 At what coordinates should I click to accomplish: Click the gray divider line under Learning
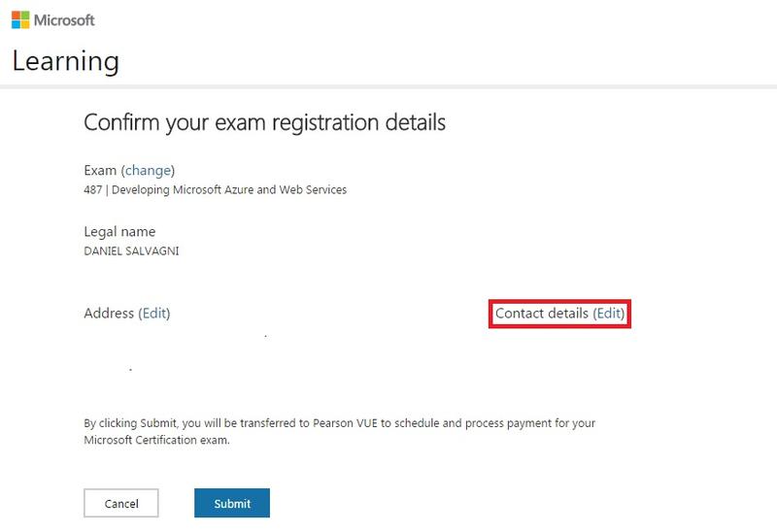(388, 86)
